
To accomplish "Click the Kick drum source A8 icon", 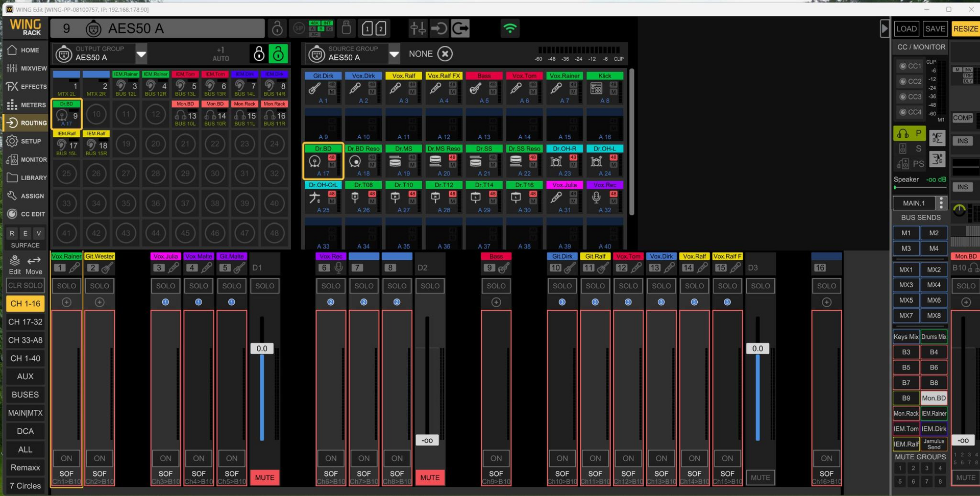I will click(596, 89).
